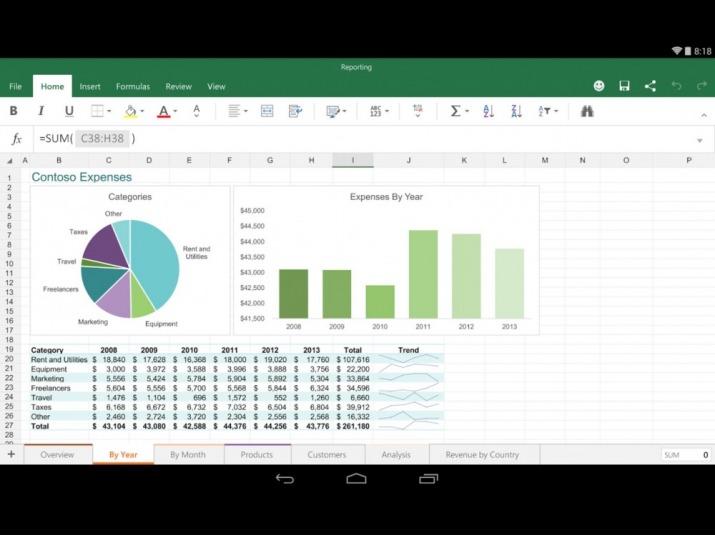The image size is (715, 536).
Task: Click the Redo arrow
Action: point(702,86)
